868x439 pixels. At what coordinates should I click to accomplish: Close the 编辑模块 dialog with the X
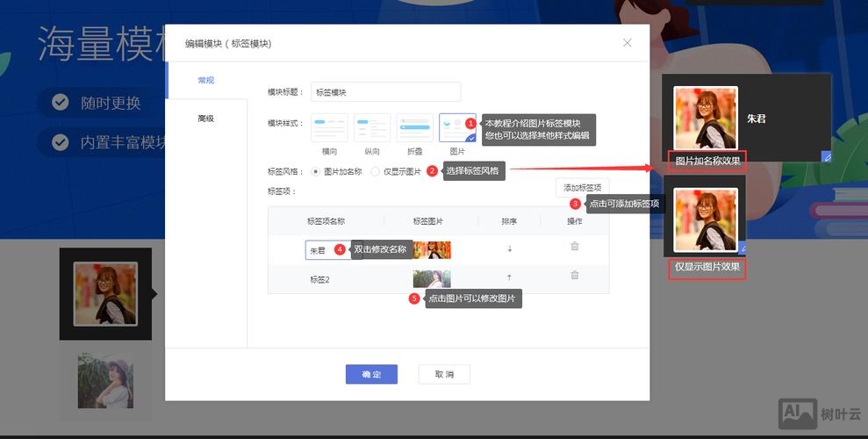pos(628,43)
